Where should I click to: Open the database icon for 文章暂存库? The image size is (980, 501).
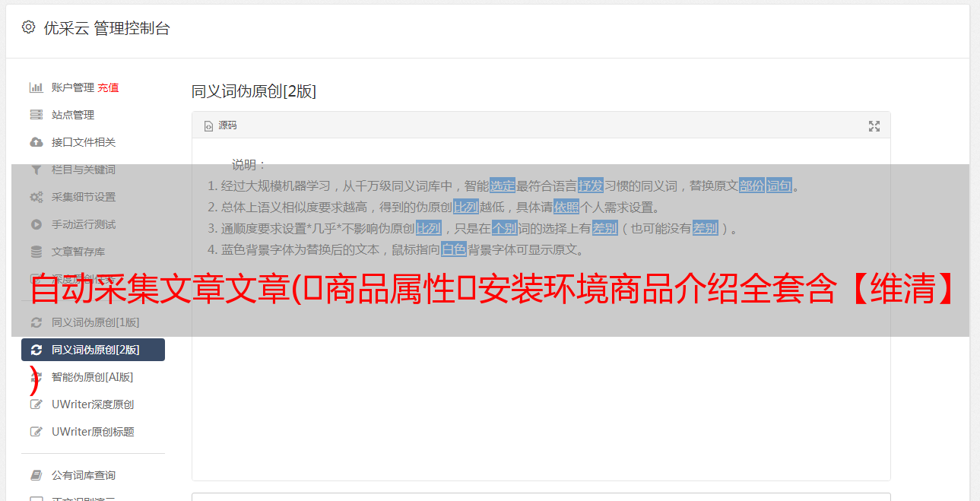(x=36, y=252)
